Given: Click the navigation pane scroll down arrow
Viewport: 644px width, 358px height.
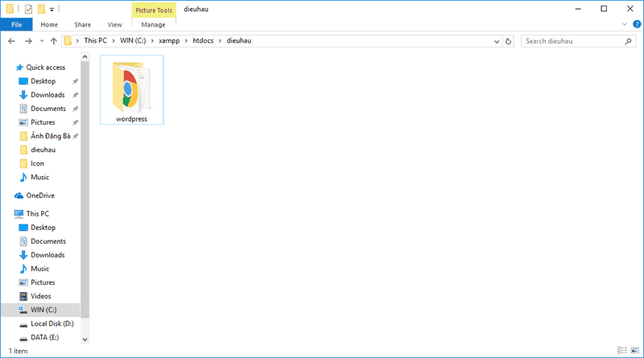Looking at the screenshot, I should coord(85,339).
